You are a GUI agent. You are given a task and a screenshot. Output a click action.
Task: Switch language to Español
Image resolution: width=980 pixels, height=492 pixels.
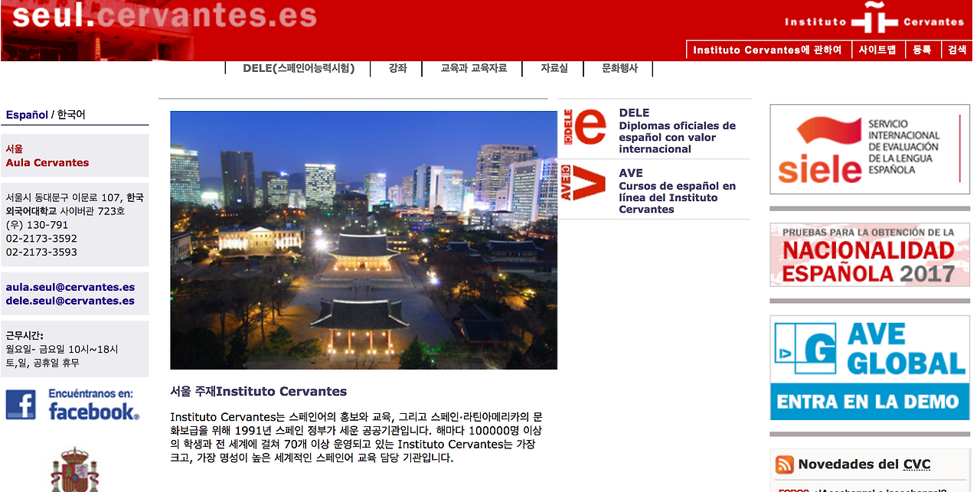(27, 115)
